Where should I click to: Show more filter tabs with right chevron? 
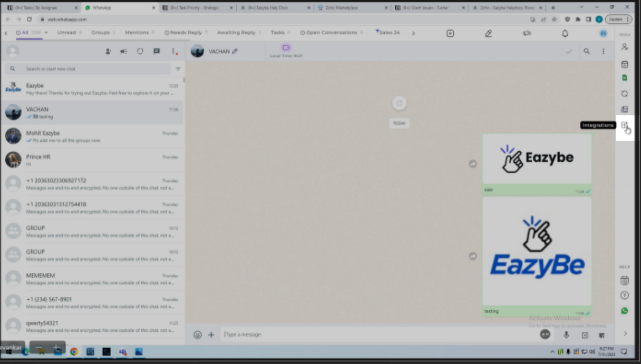click(413, 33)
